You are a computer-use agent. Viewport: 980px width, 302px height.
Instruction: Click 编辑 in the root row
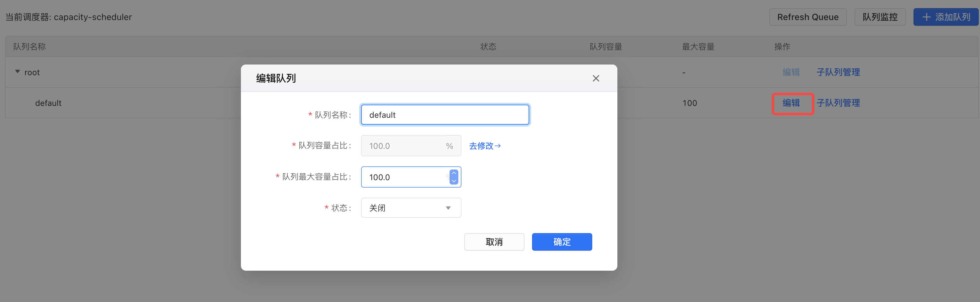(791, 72)
